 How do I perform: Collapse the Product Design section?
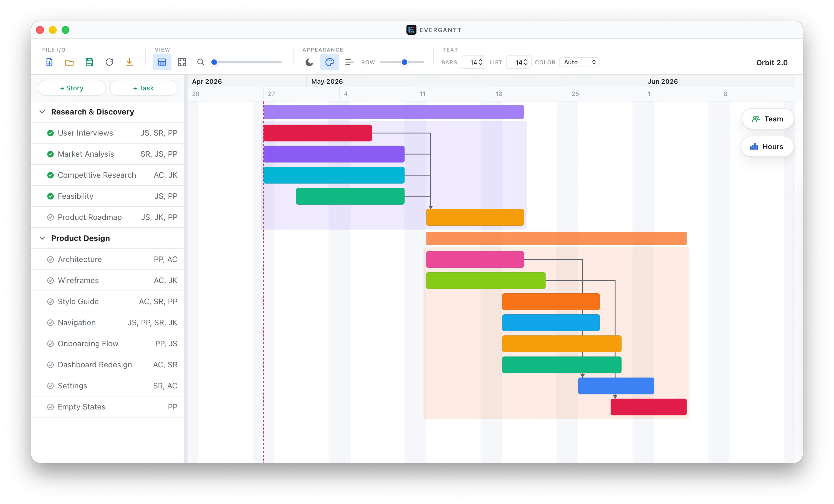tap(42, 238)
